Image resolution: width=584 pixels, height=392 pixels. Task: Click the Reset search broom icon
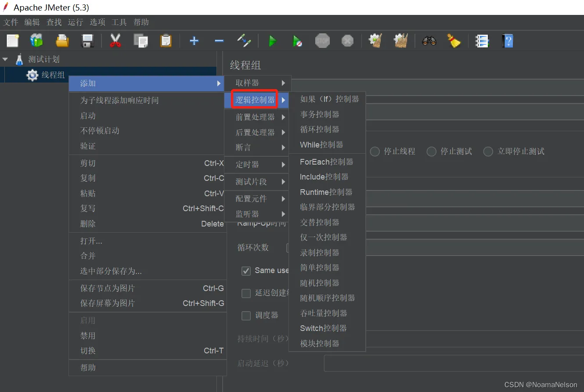point(454,41)
